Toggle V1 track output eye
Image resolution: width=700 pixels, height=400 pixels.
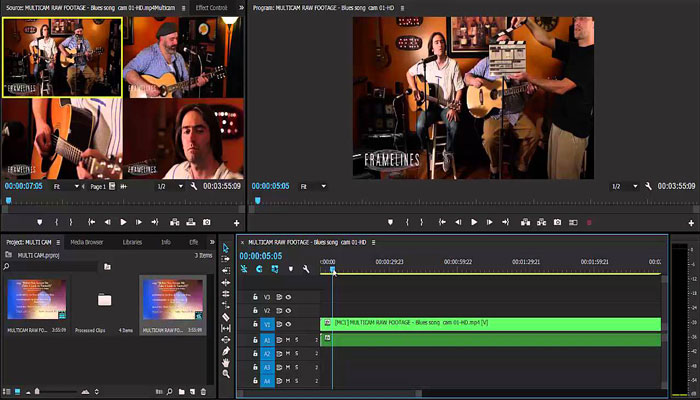(288, 325)
